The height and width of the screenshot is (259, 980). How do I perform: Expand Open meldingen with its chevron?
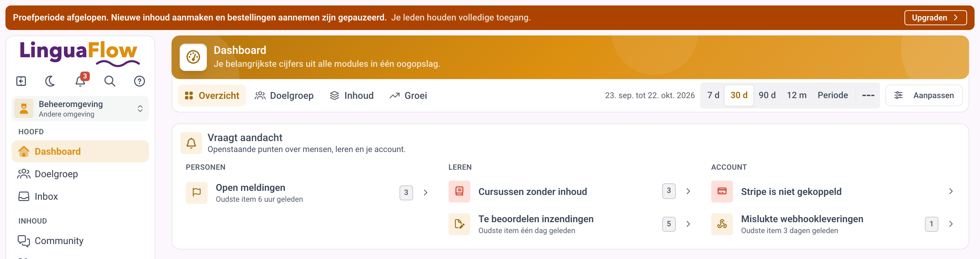click(425, 193)
